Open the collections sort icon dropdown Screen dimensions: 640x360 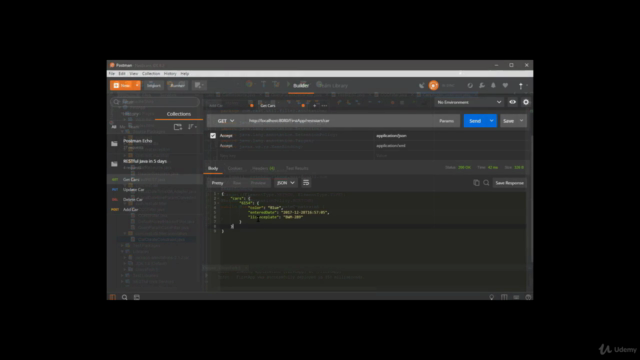[x=192, y=127]
